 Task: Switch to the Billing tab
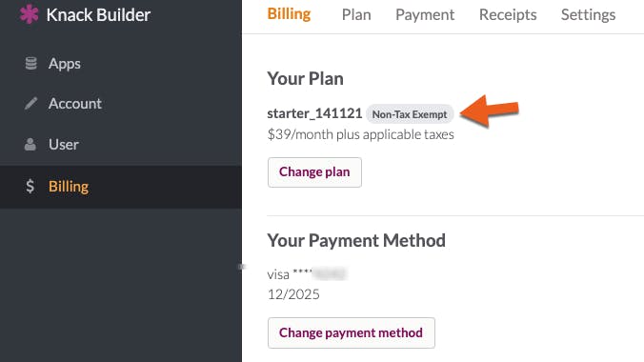(x=289, y=14)
